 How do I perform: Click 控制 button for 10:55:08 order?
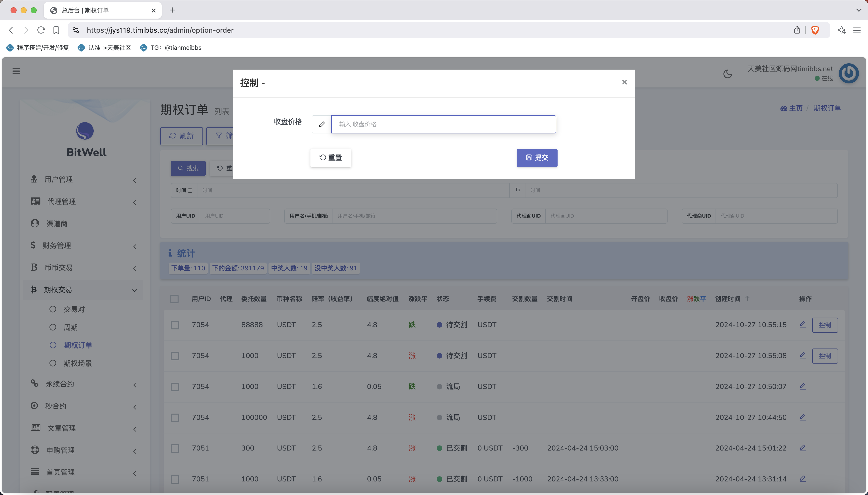point(825,356)
